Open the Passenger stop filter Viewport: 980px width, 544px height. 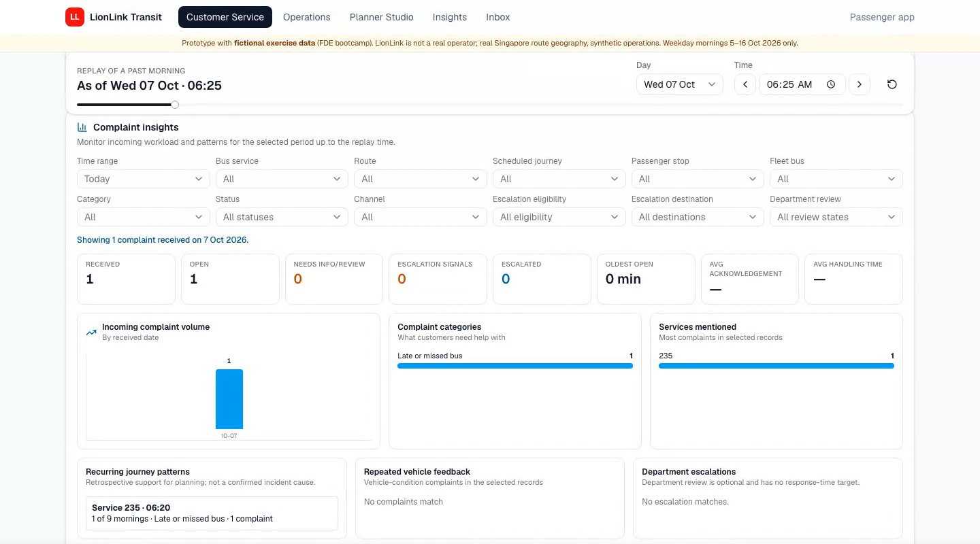(698, 179)
